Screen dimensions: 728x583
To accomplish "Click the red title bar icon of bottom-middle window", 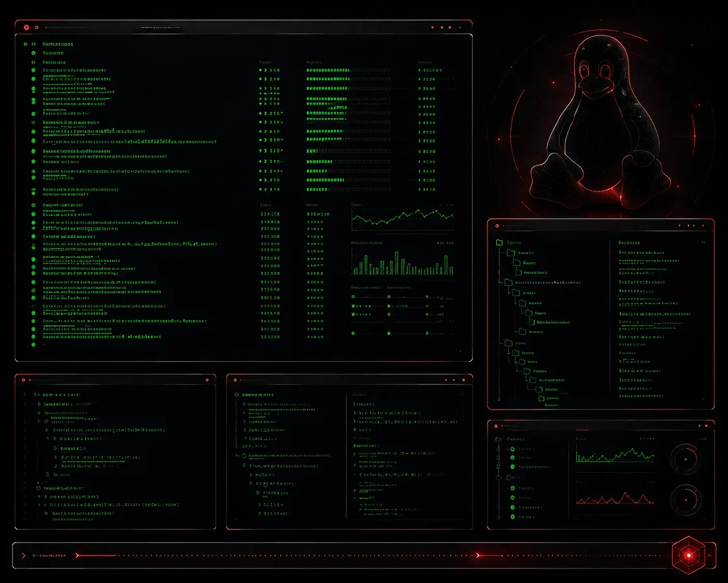I will [235, 380].
